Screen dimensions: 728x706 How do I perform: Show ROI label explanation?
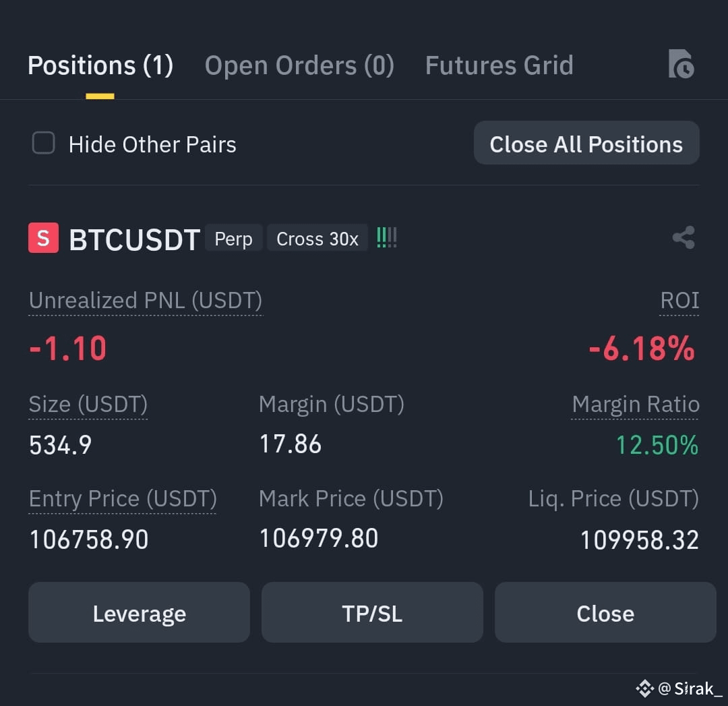click(679, 301)
